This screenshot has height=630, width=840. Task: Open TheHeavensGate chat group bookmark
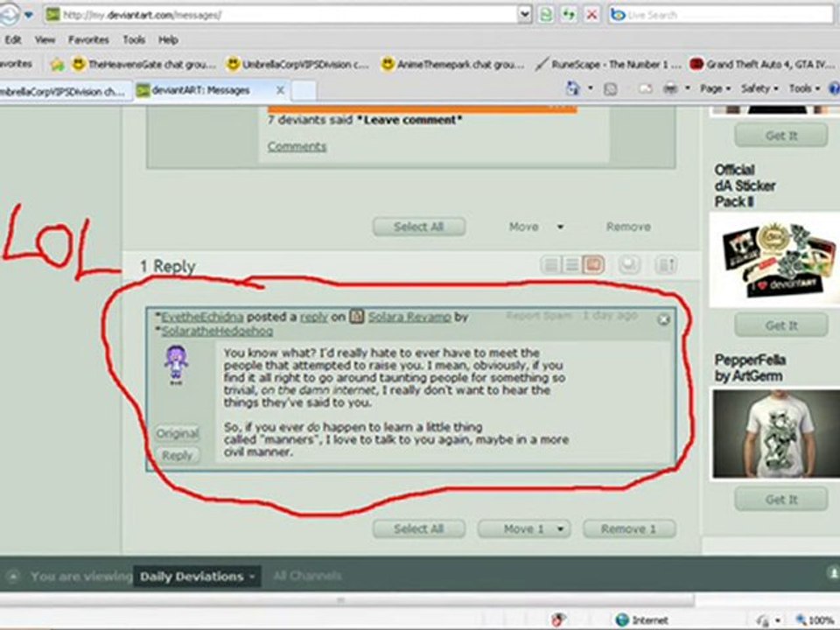tap(143, 64)
